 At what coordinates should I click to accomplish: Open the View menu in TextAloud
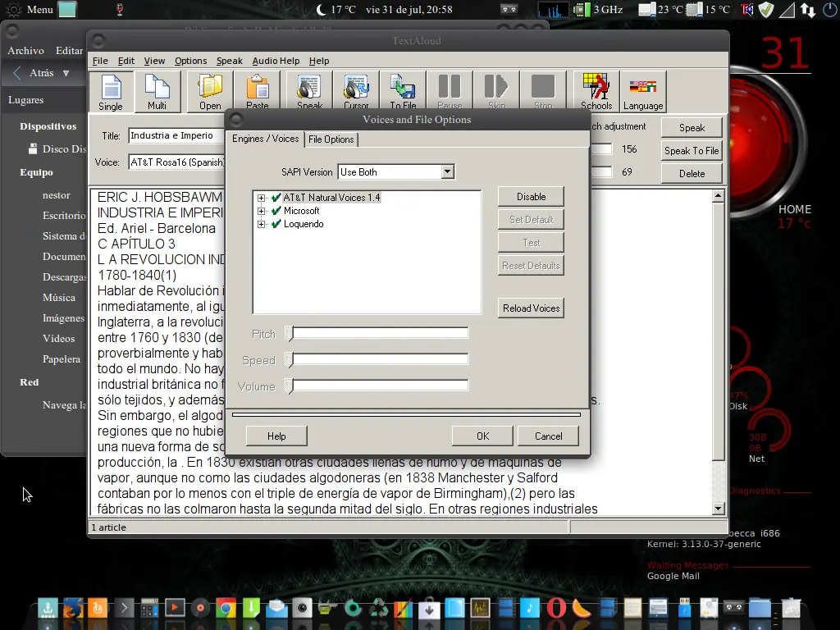pos(154,61)
